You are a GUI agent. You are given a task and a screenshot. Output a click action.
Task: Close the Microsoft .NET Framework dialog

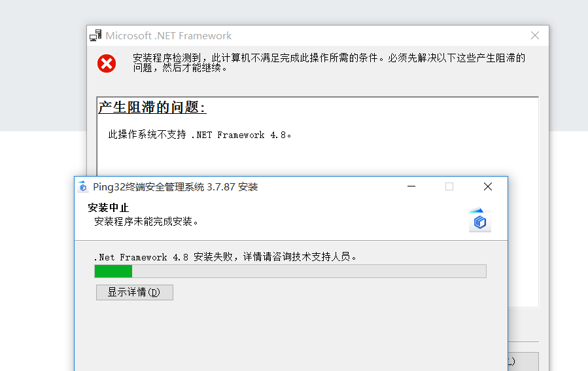tap(535, 35)
